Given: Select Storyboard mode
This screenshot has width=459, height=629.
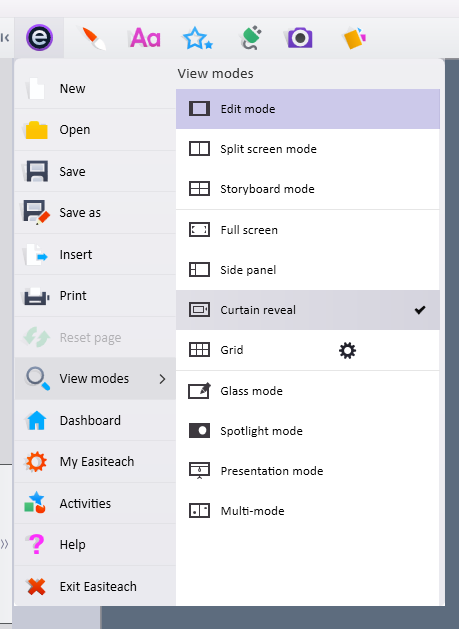Looking at the screenshot, I should pyautogui.click(x=308, y=189).
